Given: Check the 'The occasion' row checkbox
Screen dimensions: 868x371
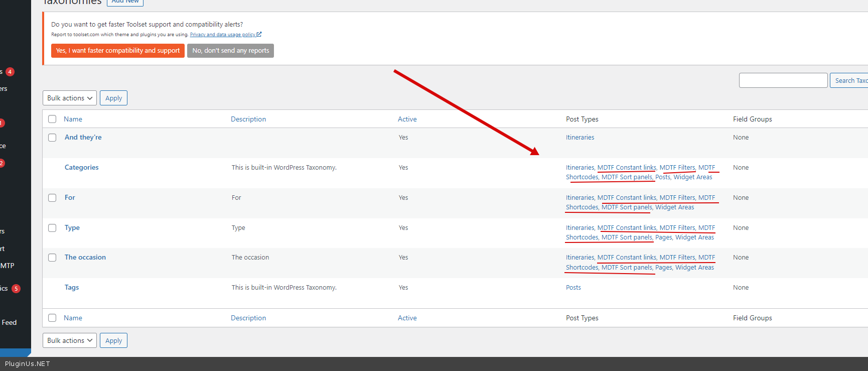Looking at the screenshot, I should click(52, 258).
